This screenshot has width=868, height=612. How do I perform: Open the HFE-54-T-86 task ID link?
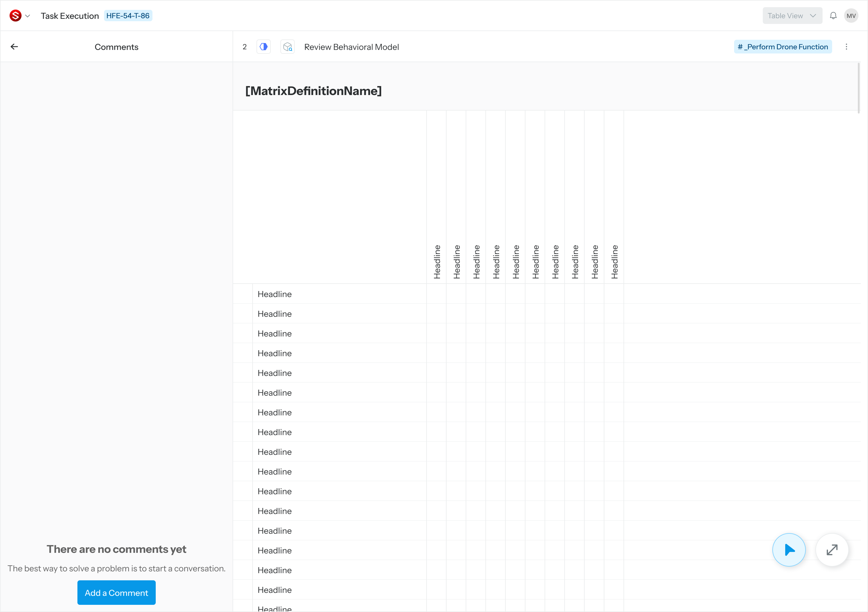tap(128, 16)
